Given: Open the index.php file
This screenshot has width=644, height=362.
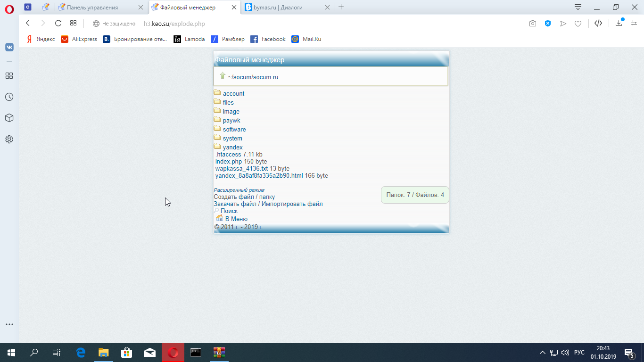Looking at the screenshot, I should point(229,162).
